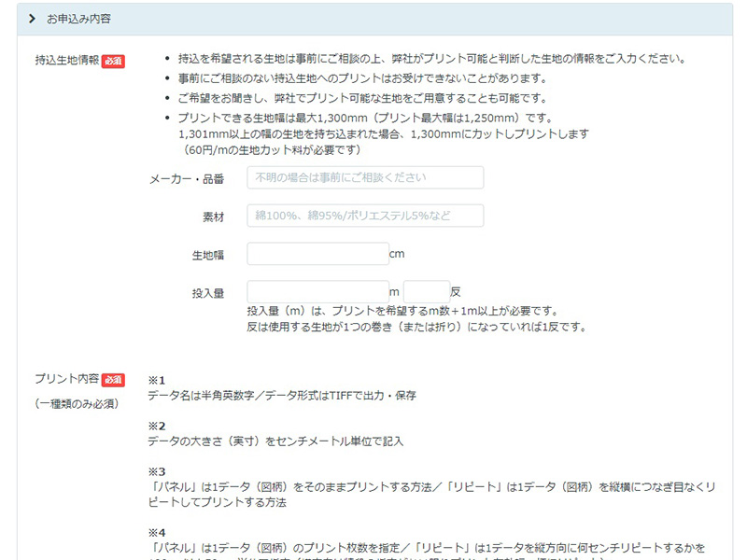This screenshot has height=560, width=747.
Task: Click the ※3 note heading
Action: (x=156, y=471)
